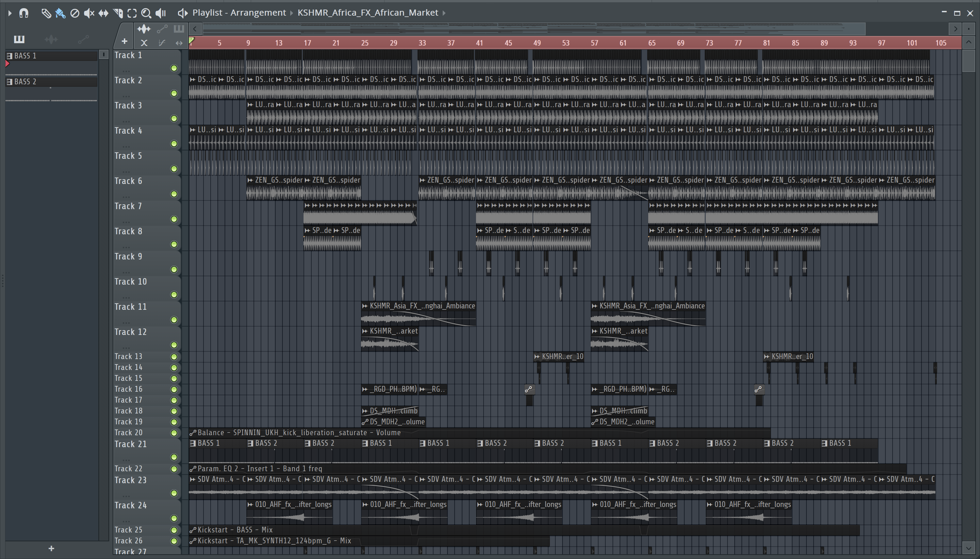980x559 pixels.
Task: Select the Delete tool icon
Action: (75, 14)
